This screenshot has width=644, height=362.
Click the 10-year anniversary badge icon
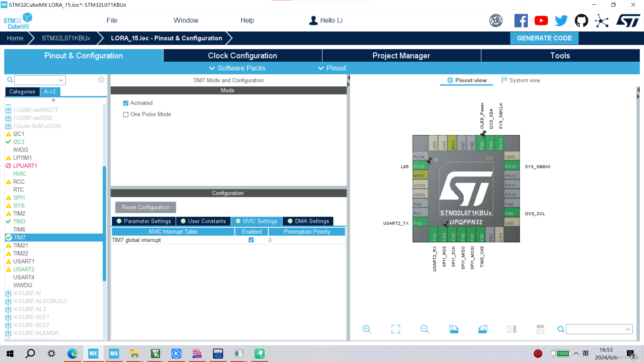pyautogui.click(x=496, y=21)
